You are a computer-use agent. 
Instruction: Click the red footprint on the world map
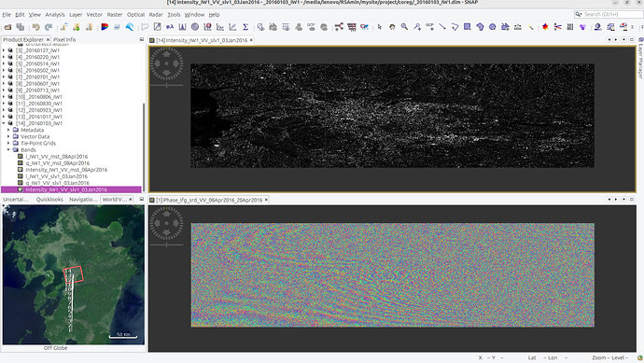[74, 274]
